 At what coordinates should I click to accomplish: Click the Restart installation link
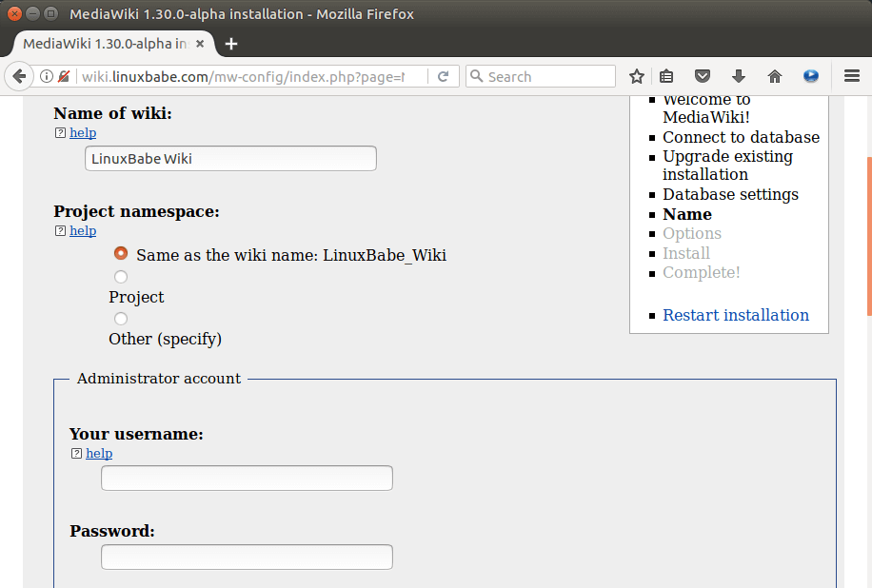click(735, 315)
